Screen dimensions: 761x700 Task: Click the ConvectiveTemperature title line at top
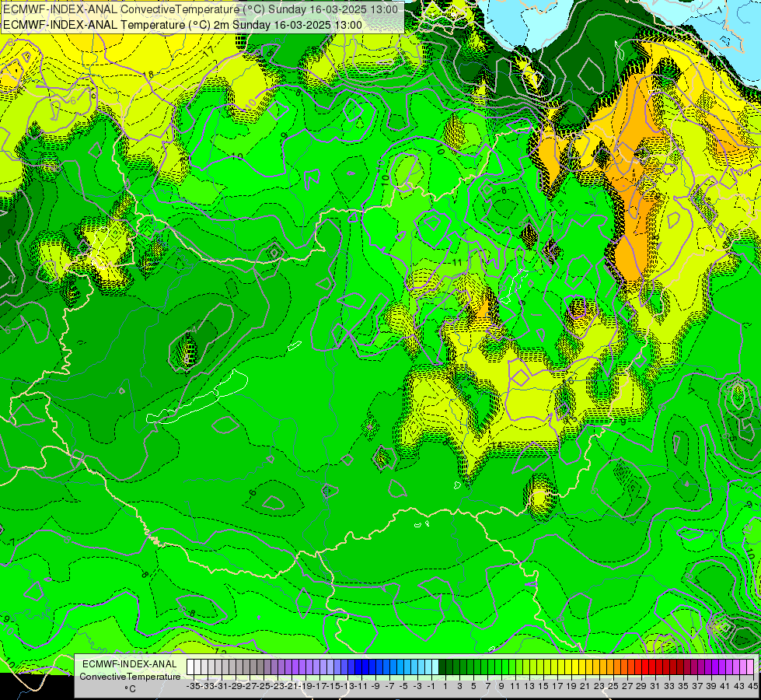point(201,9)
